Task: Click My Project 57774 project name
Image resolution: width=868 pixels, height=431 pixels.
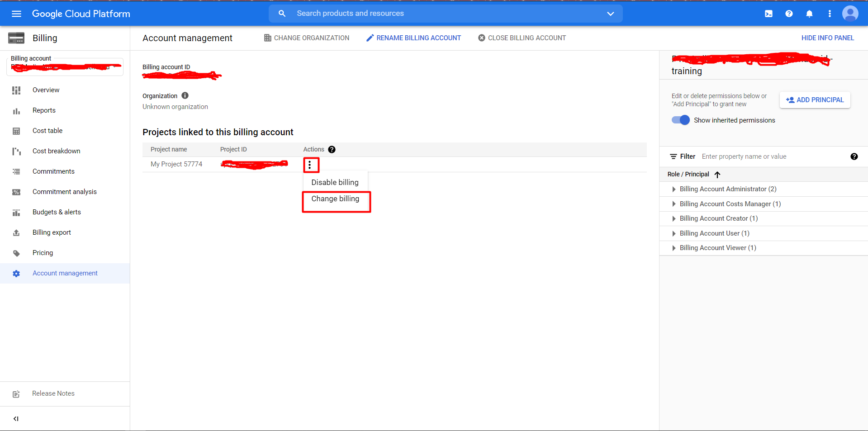Action: pos(176,164)
